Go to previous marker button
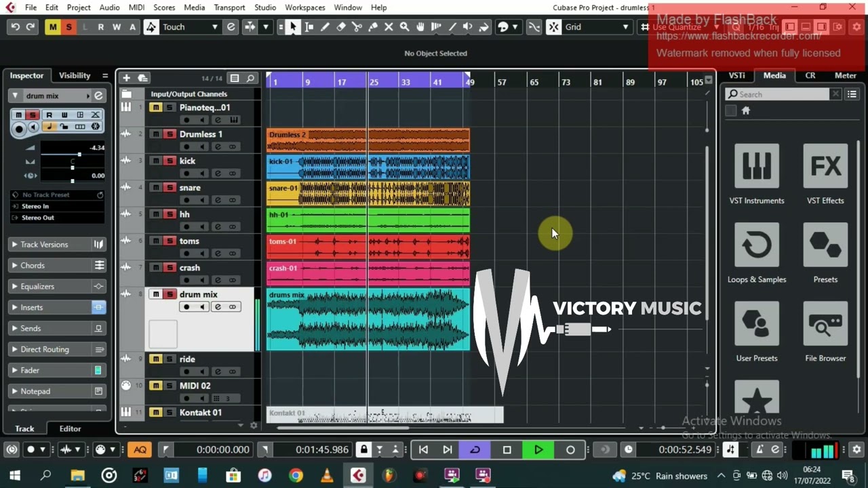The height and width of the screenshot is (488, 868). click(423, 449)
